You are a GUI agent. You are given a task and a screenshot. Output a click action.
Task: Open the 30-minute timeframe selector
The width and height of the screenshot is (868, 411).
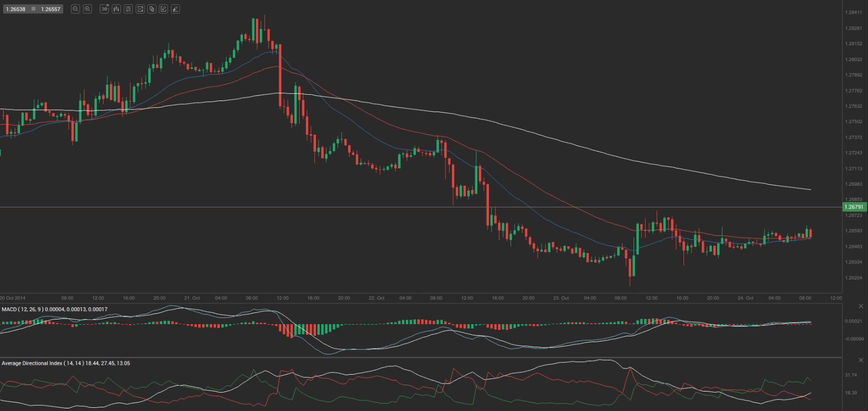coord(104,9)
